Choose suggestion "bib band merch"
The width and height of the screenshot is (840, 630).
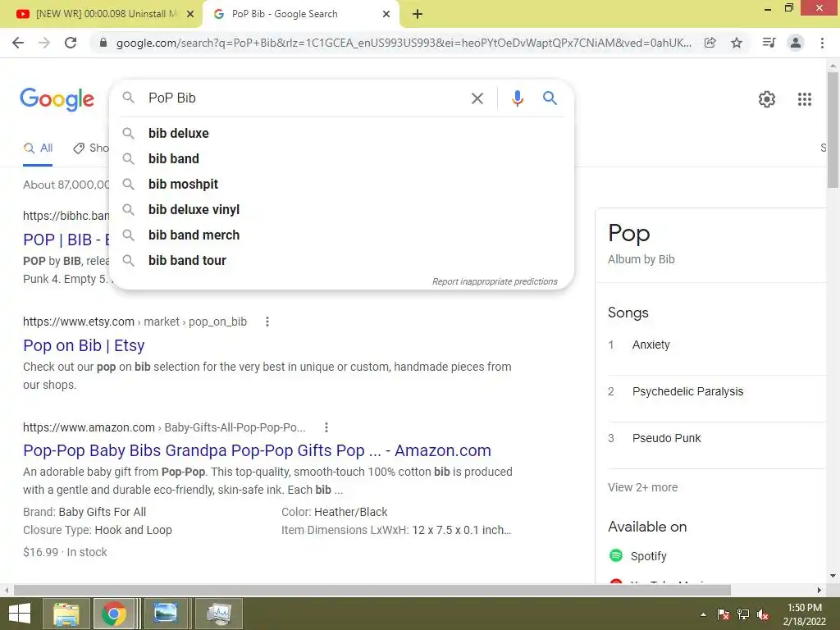click(341, 235)
